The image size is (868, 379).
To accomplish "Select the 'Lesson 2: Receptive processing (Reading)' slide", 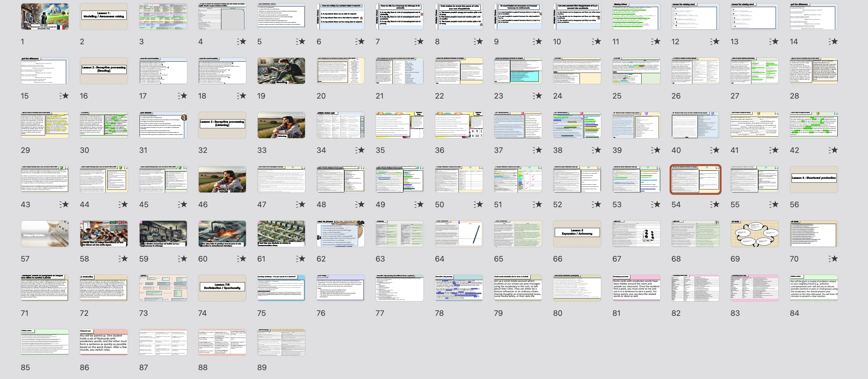I will pyautogui.click(x=104, y=71).
